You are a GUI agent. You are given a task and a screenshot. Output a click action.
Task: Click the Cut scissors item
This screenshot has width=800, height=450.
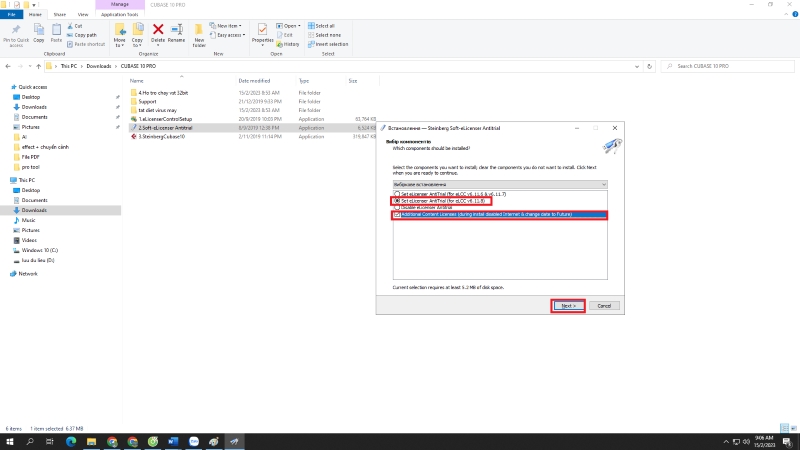pos(75,26)
